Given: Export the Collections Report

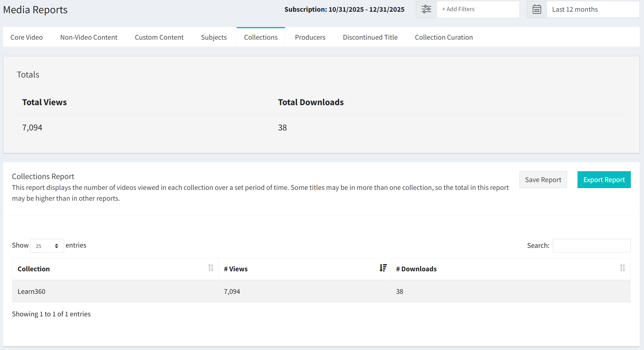Looking at the screenshot, I should 604,179.
